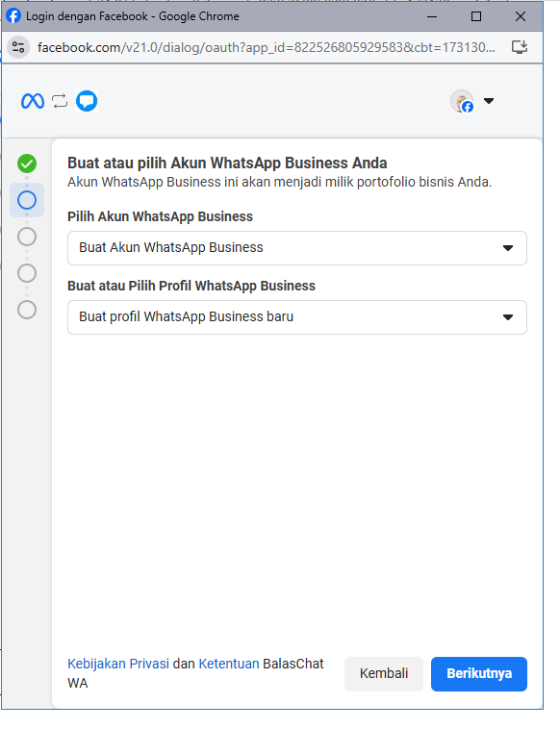Select the current highlighted step circle

[27, 200]
